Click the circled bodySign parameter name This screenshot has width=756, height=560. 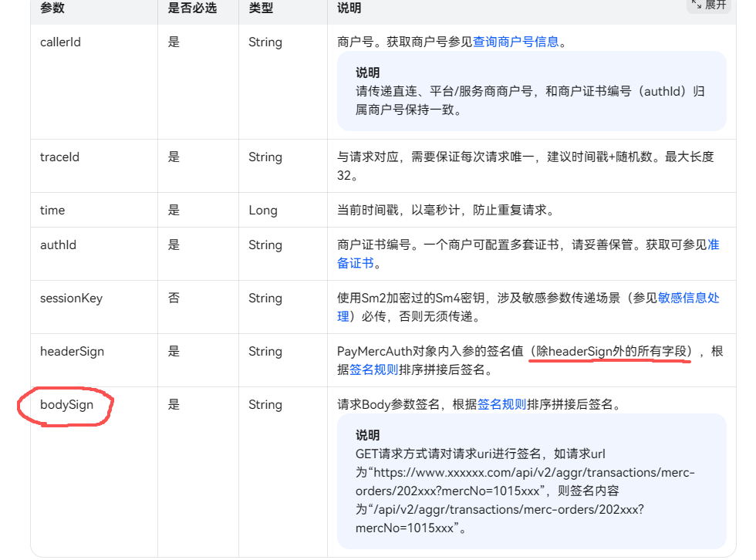(66, 405)
